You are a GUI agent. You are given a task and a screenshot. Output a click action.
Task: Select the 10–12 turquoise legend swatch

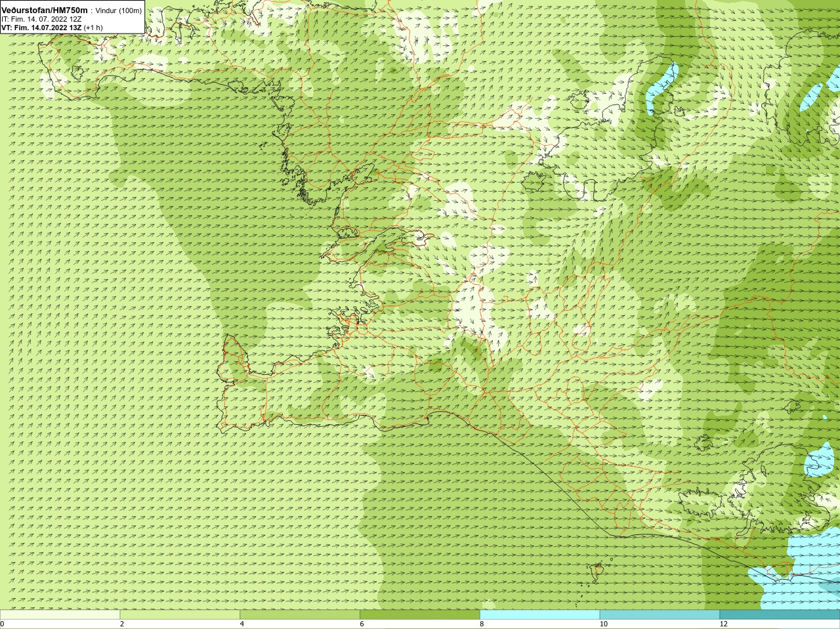coord(660,615)
